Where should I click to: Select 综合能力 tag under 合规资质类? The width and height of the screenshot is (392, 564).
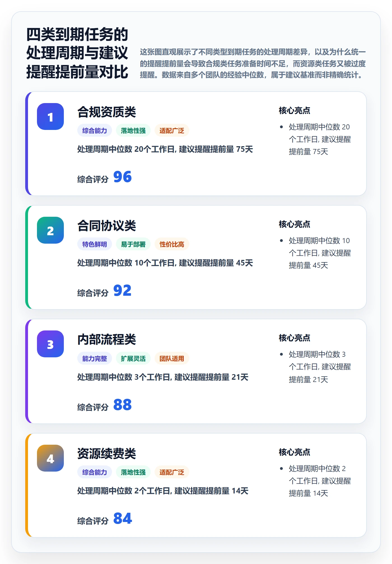coord(95,130)
